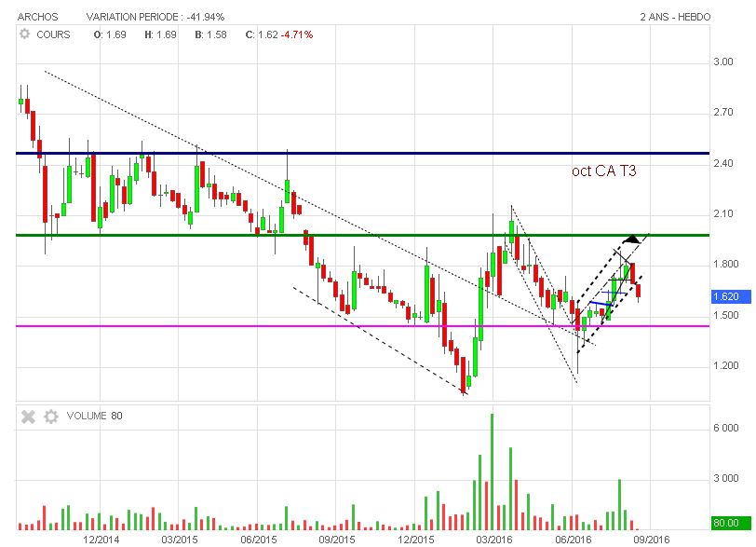Click the black arrowhead at channel top
Screen dimensions: 756x547
coord(632,239)
